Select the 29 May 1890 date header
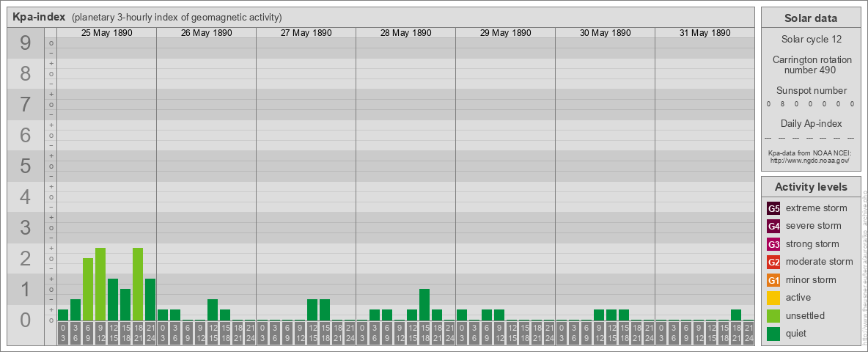Screen dimensions: 868x352 click(x=505, y=33)
